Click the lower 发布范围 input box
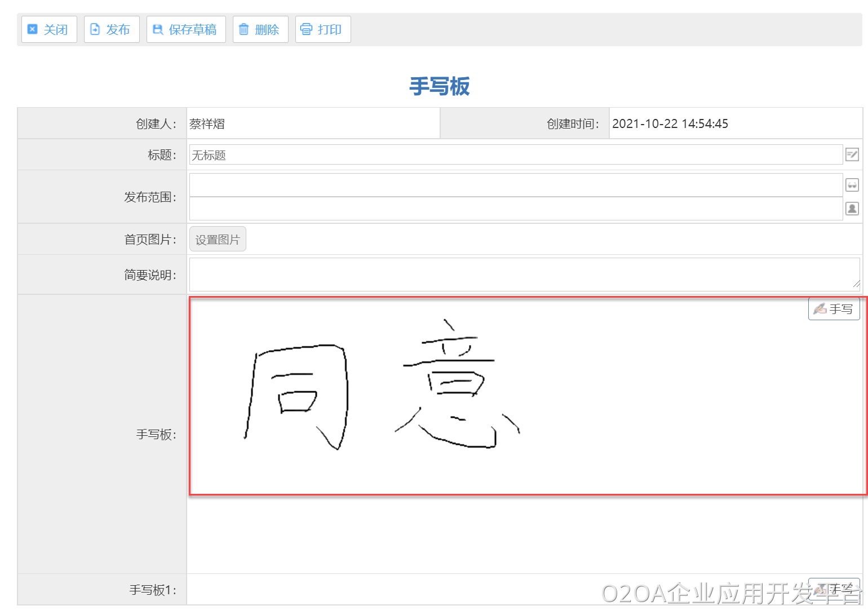Screen dimensions: 868x610 click(515, 209)
